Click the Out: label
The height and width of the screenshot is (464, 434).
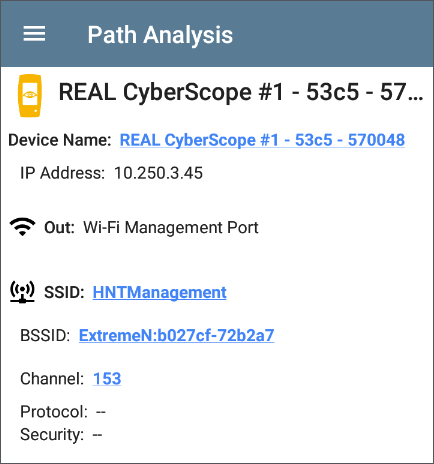pyautogui.click(x=59, y=228)
